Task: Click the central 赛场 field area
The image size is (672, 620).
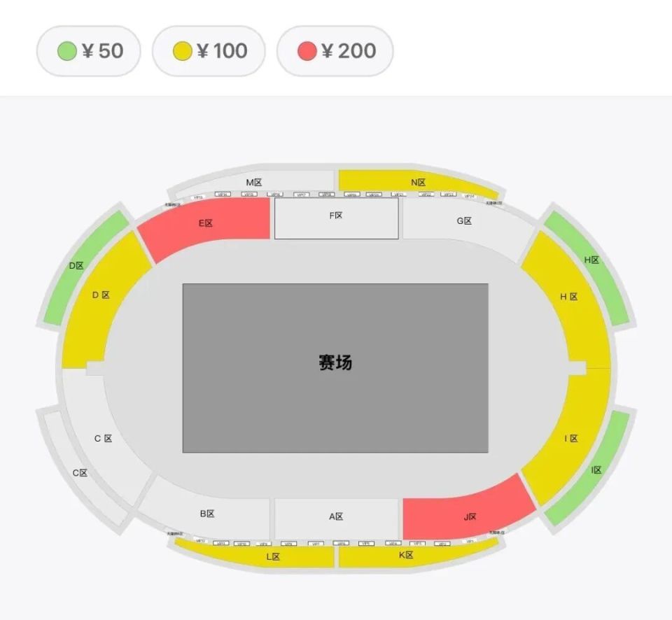Action: (x=335, y=367)
